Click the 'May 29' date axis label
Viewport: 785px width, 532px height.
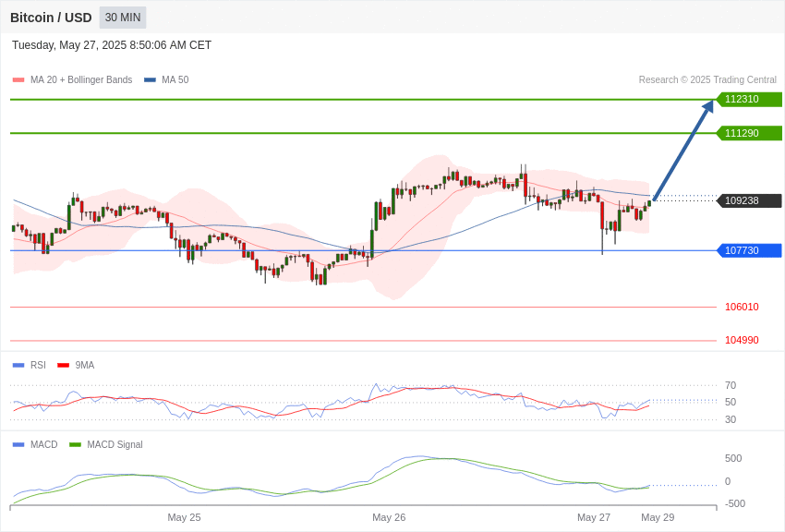click(658, 517)
